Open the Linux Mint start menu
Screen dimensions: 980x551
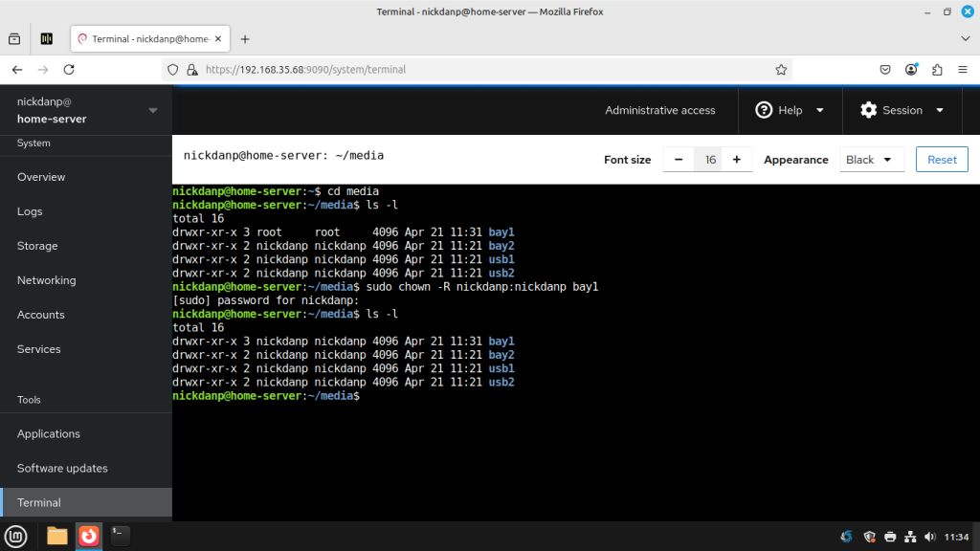coord(16,536)
